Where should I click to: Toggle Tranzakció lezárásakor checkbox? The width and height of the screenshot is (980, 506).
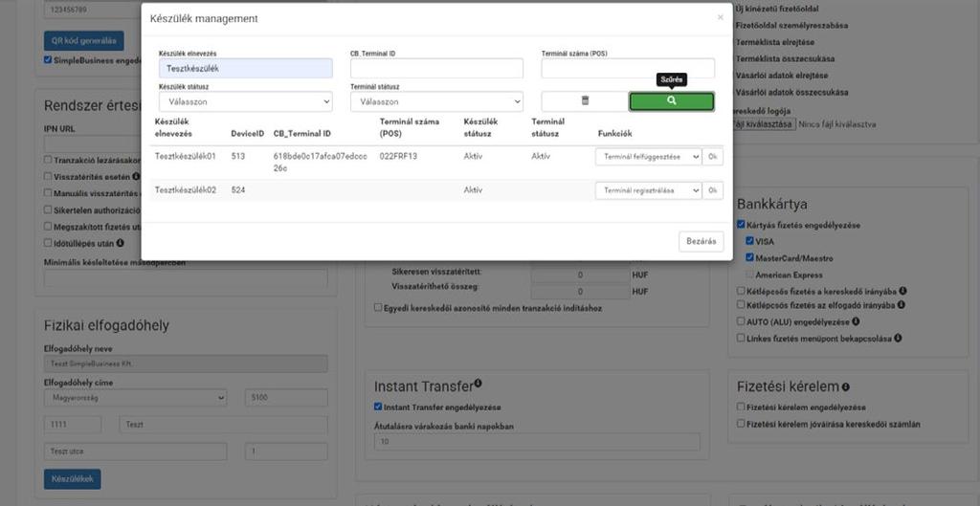click(48, 160)
